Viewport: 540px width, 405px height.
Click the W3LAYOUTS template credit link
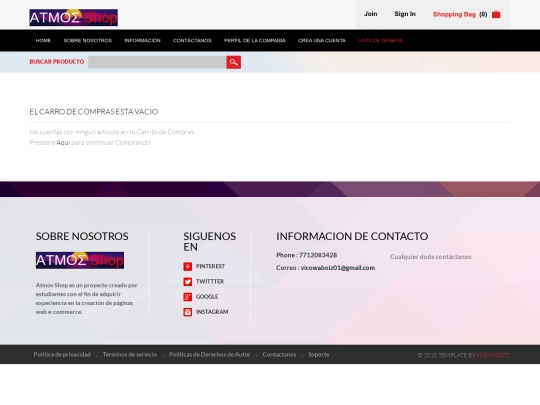(x=494, y=355)
